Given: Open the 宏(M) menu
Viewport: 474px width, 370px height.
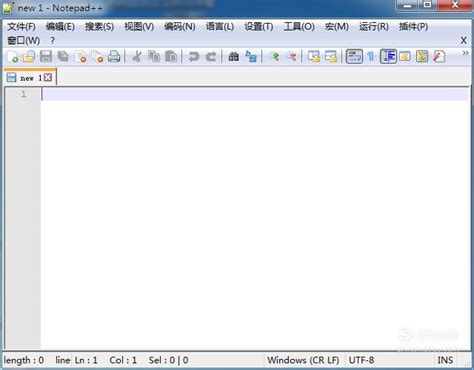Looking at the screenshot, I should coord(337,26).
